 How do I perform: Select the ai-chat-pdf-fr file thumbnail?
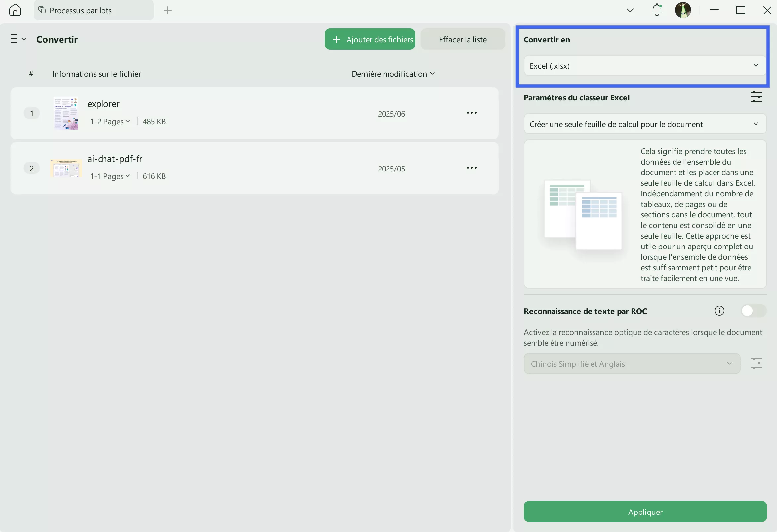tap(66, 168)
